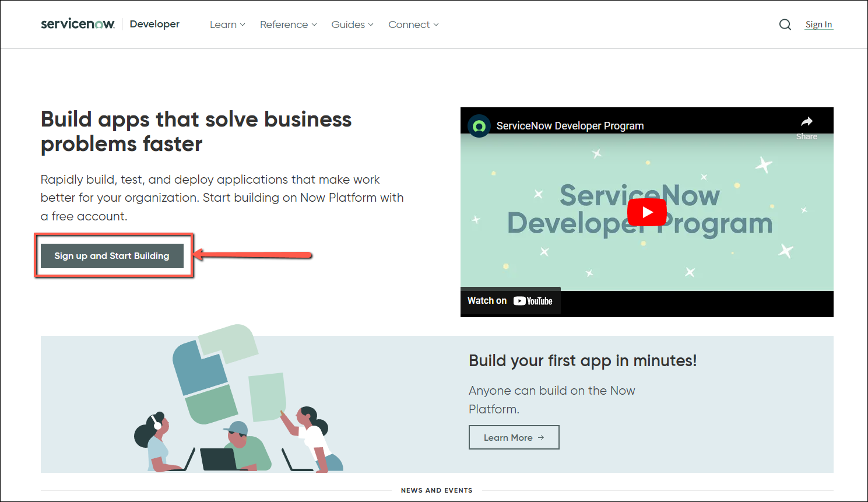
Task: Expand the Learn menu
Action: coord(223,24)
